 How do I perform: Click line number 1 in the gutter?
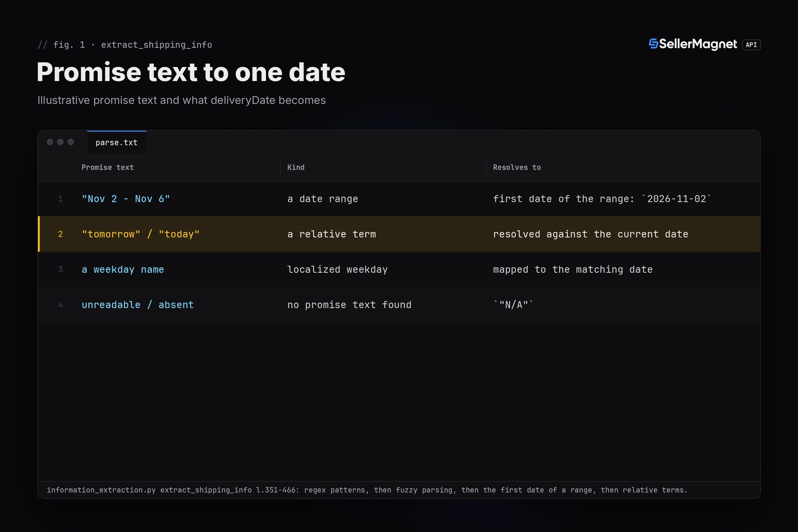point(60,199)
